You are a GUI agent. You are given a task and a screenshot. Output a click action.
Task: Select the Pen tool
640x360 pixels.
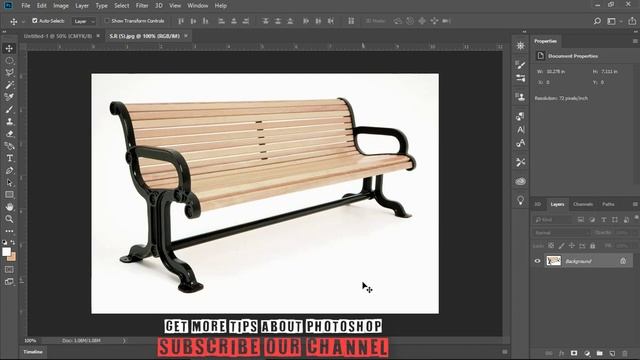[x=9, y=170]
